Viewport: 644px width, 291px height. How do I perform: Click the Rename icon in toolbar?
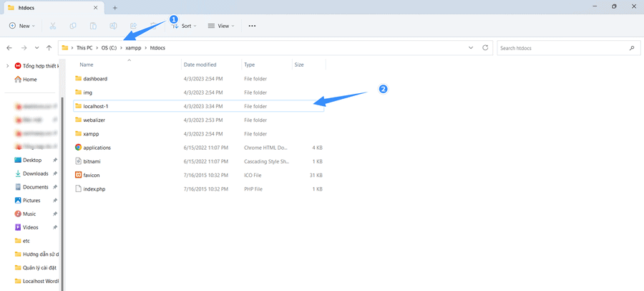point(113,26)
